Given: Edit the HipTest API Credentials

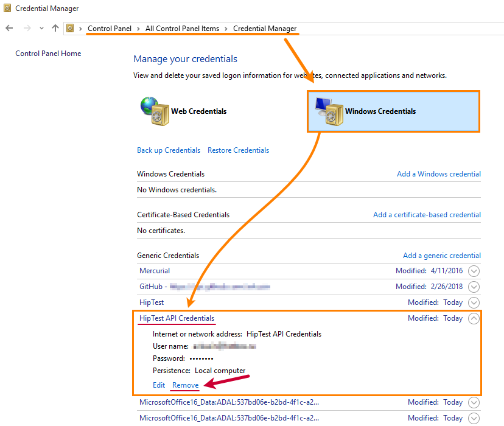Looking at the screenshot, I should click(159, 385).
